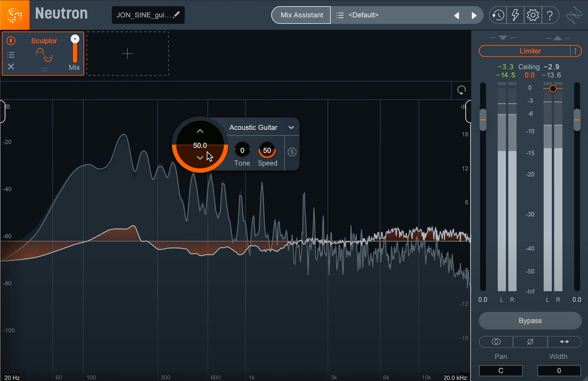This screenshot has height=381, width=588.
Task: Toggle the Sculptor solo S button
Action: (292, 152)
